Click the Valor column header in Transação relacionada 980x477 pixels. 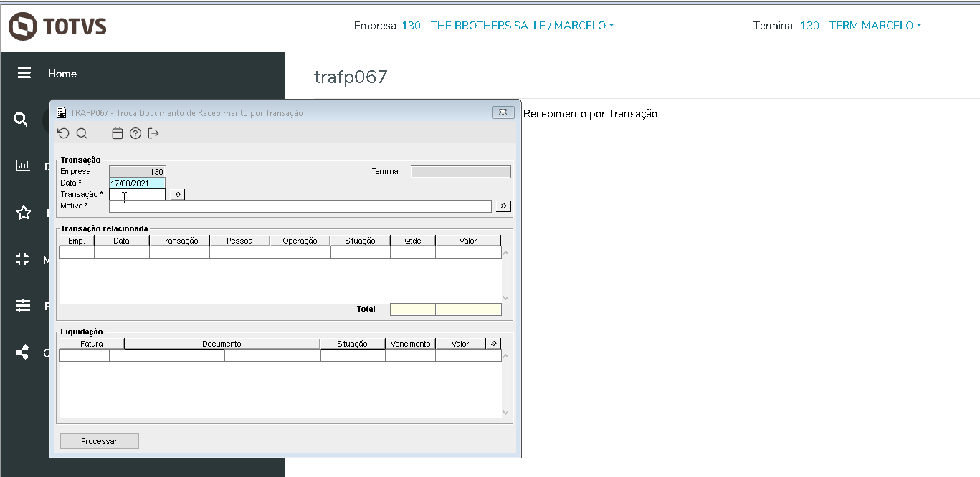tap(468, 241)
